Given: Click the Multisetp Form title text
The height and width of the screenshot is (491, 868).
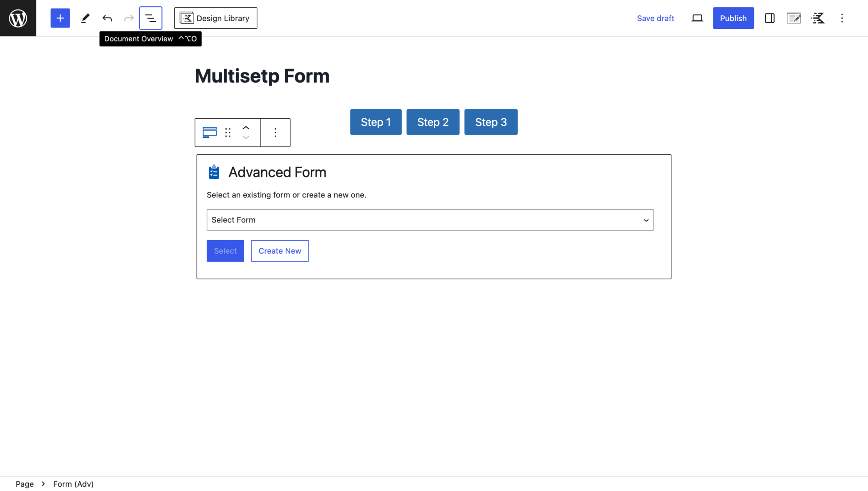Looking at the screenshot, I should 262,75.
